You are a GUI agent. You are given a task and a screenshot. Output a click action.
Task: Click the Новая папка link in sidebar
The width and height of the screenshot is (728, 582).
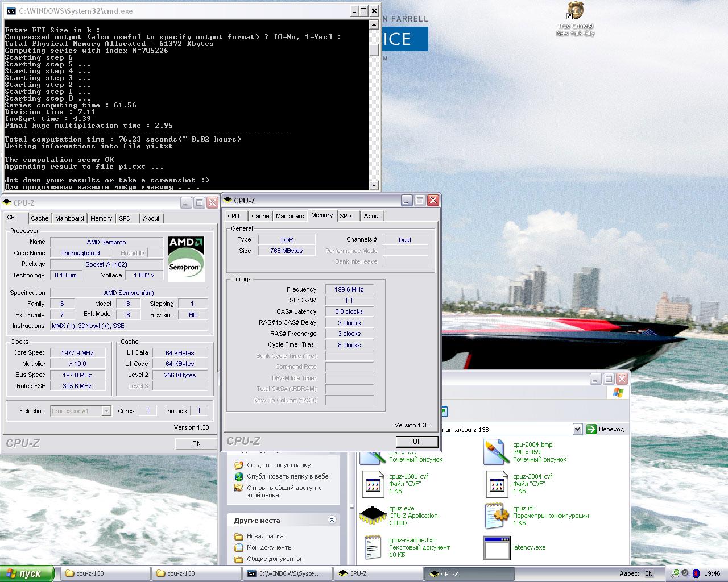point(265,536)
